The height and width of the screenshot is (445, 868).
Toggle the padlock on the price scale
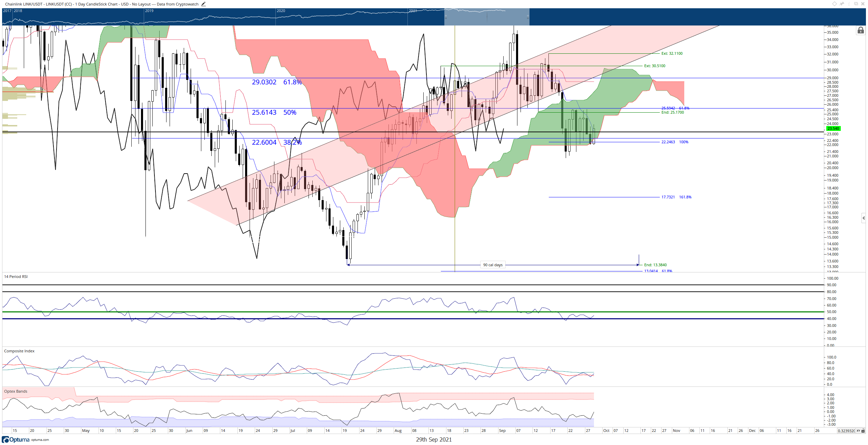(861, 31)
